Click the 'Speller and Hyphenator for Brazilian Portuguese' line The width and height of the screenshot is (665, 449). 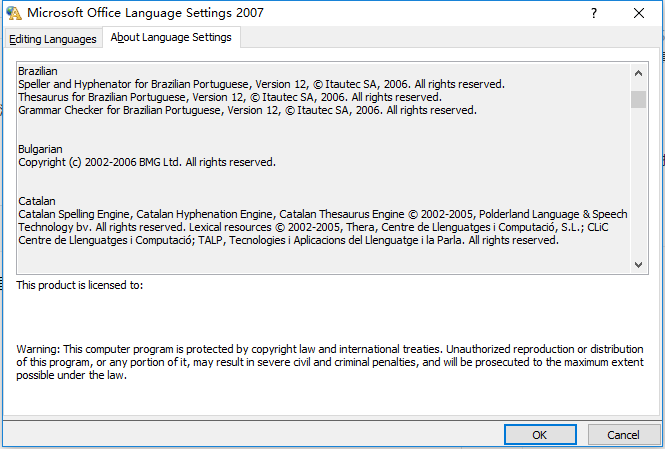coord(261,84)
